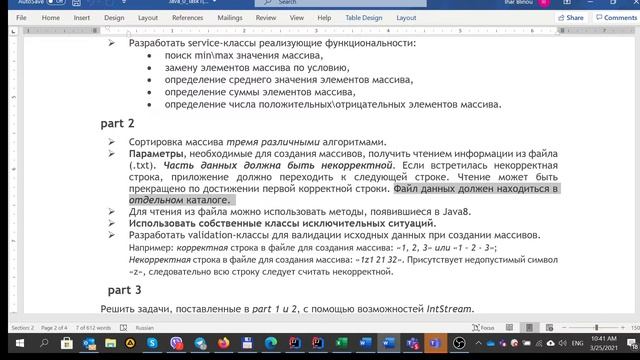Enable Focus mode in status bar
The width and height of the screenshot is (640, 360).
(x=483, y=328)
